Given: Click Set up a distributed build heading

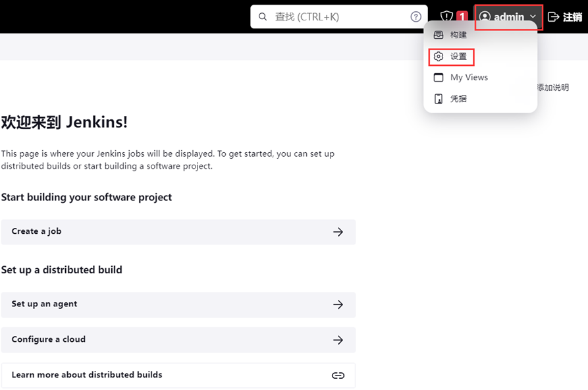Looking at the screenshot, I should point(61,270).
